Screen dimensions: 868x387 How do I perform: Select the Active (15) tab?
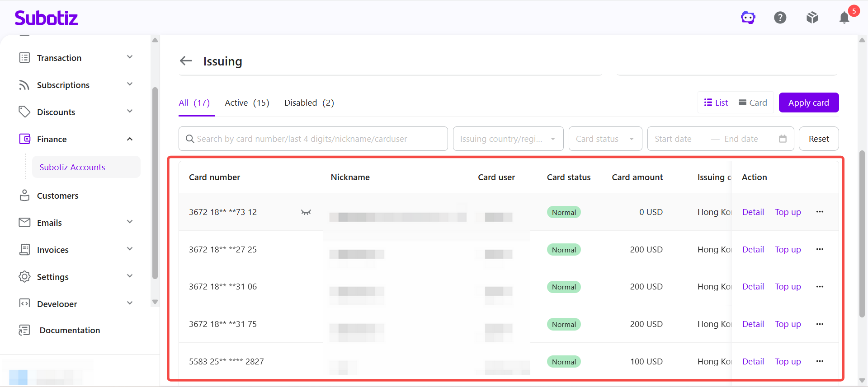247,103
